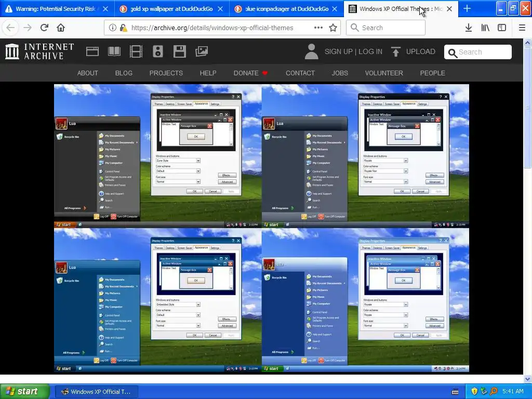Open page actions three-dot menu
Viewport: 532px width, 399px height.
coord(318,28)
